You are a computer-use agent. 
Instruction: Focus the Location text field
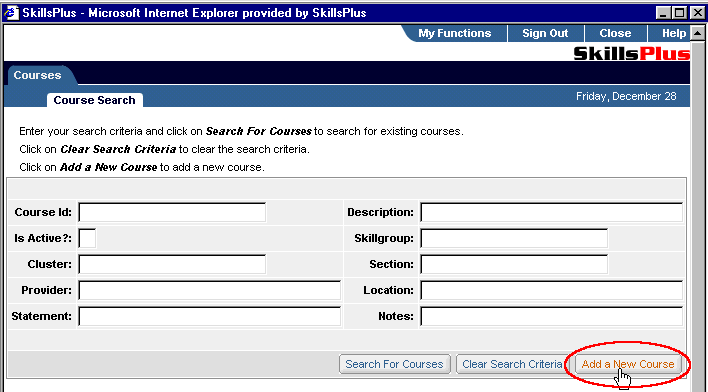(551, 290)
